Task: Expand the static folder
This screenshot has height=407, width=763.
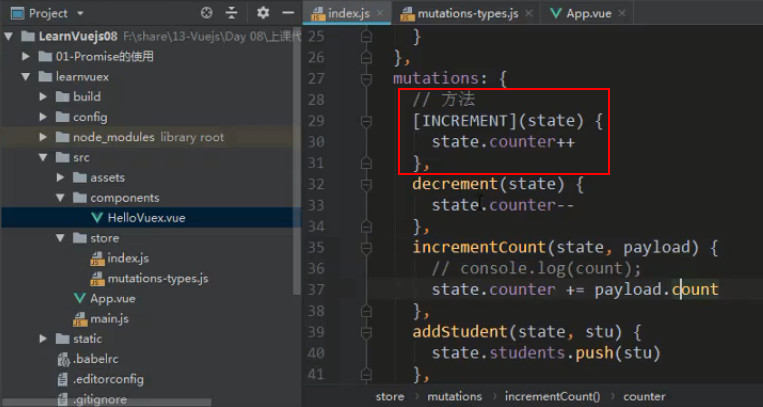Action: point(43,339)
